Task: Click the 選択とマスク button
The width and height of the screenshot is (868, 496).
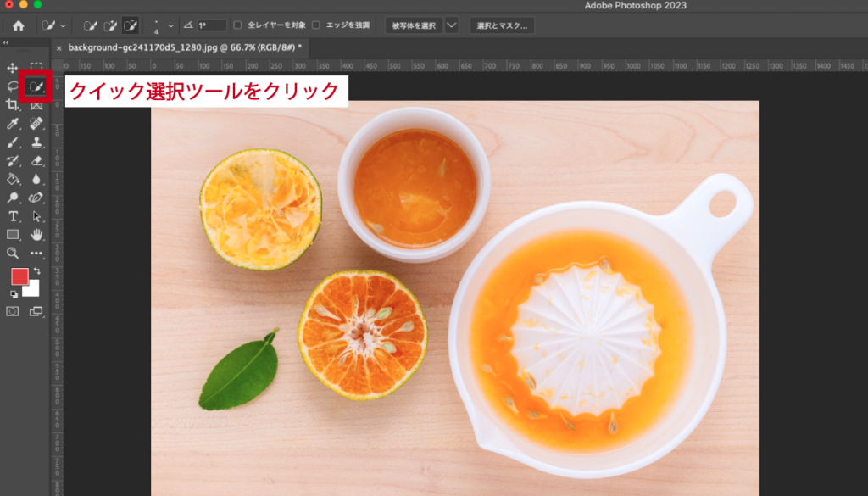Action: (x=502, y=25)
